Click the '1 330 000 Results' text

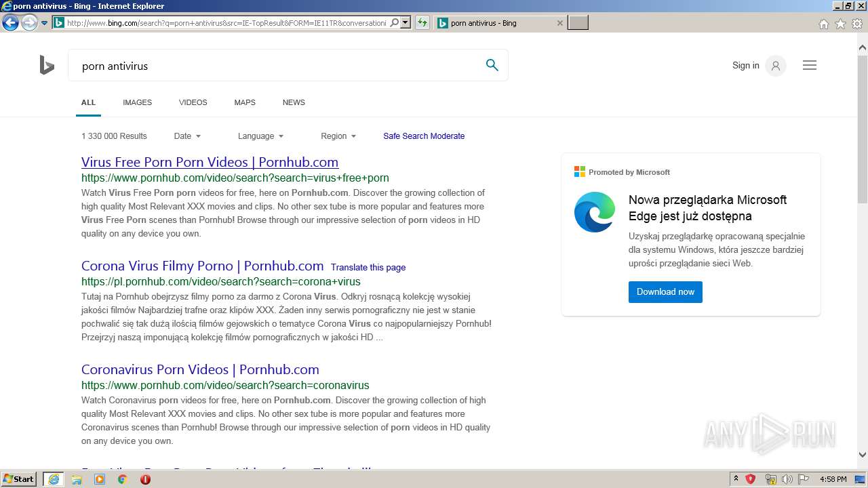point(114,136)
